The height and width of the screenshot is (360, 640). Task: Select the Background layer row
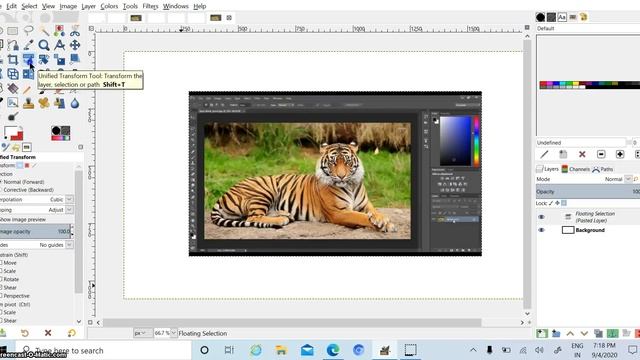588,230
